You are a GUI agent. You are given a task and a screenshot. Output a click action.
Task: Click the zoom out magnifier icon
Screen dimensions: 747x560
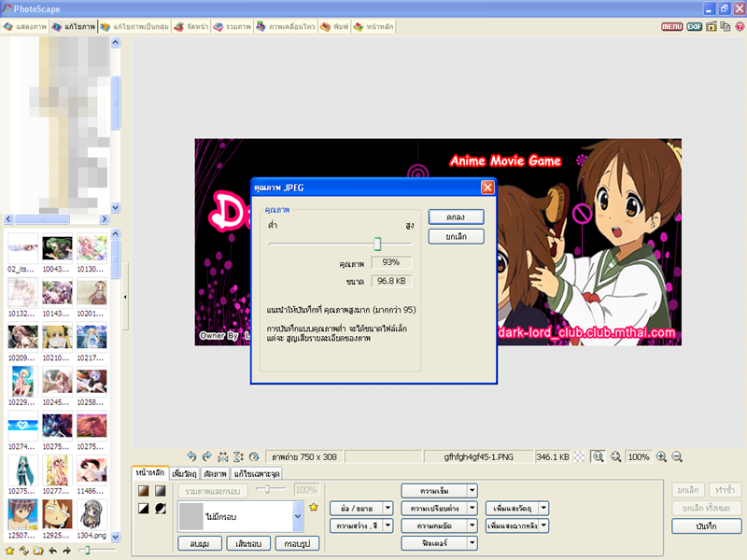(678, 457)
